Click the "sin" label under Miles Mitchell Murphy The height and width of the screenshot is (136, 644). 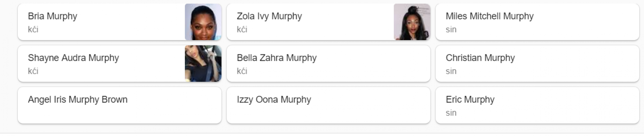451,30
